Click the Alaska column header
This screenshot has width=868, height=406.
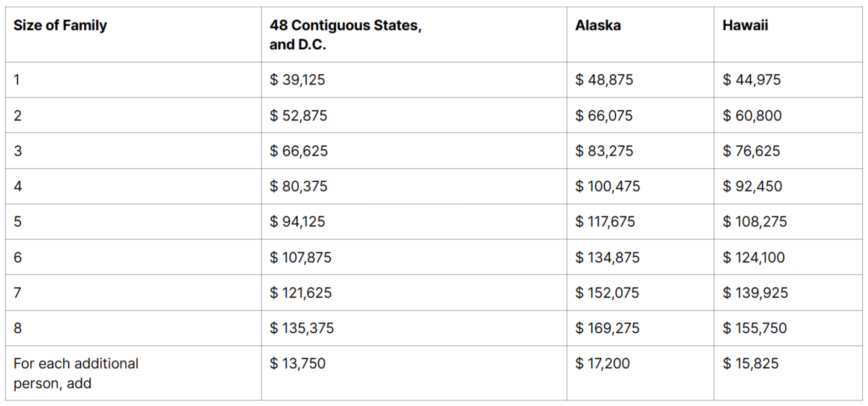pyautogui.click(x=598, y=25)
